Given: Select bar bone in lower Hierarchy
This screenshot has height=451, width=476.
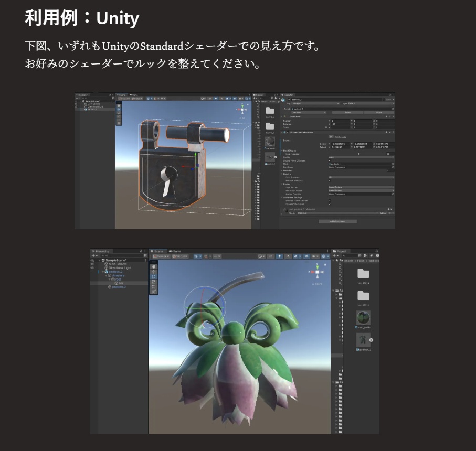Looking at the screenshot, I should click(x=119, y=283).
